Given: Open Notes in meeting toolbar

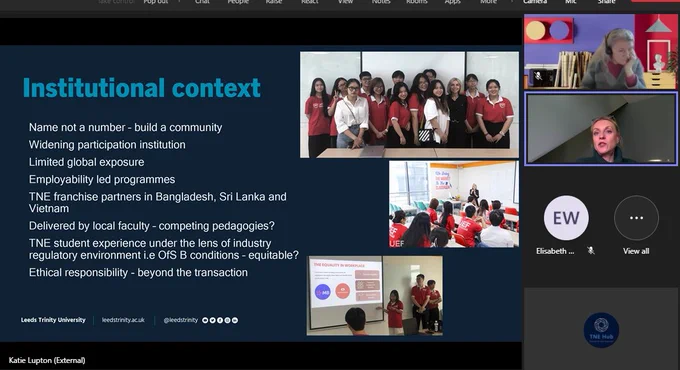Looking at the screenshot, I should coord(381,2).
